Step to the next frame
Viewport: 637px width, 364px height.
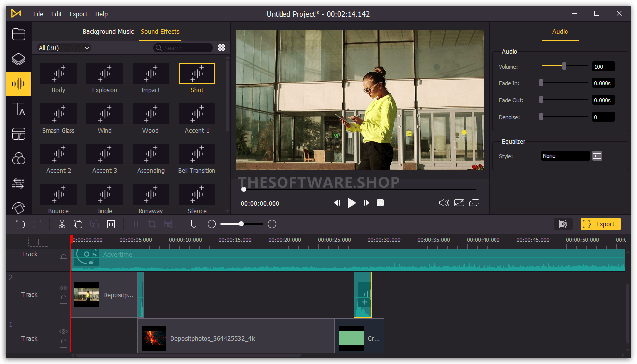pos(366,203)
